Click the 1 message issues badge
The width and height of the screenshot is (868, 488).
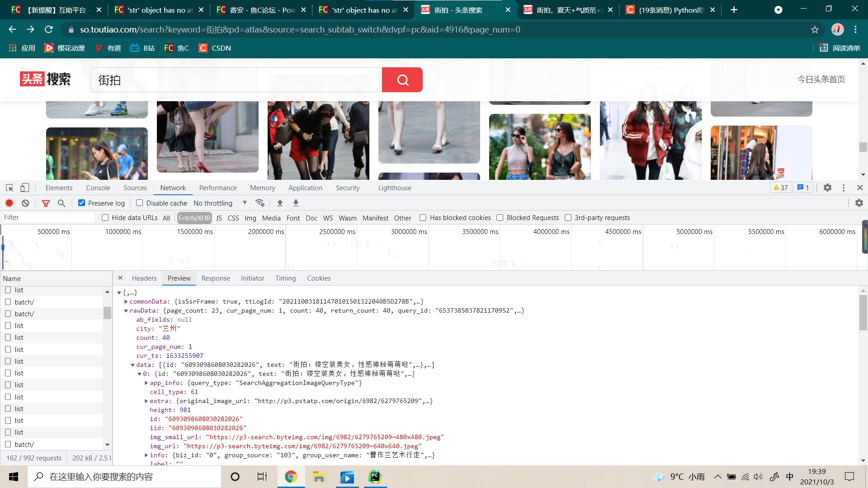click(803, 188)
